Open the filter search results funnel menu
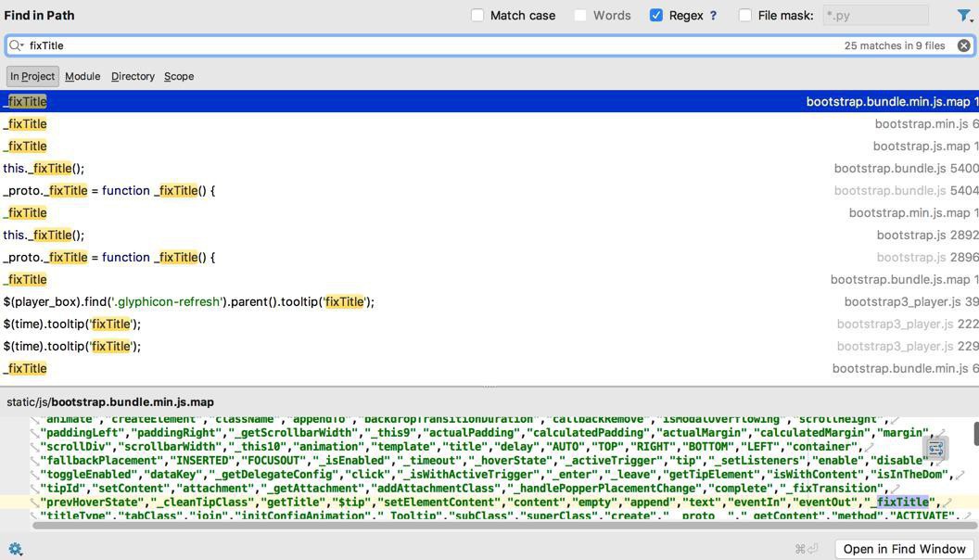 [963, 16]
